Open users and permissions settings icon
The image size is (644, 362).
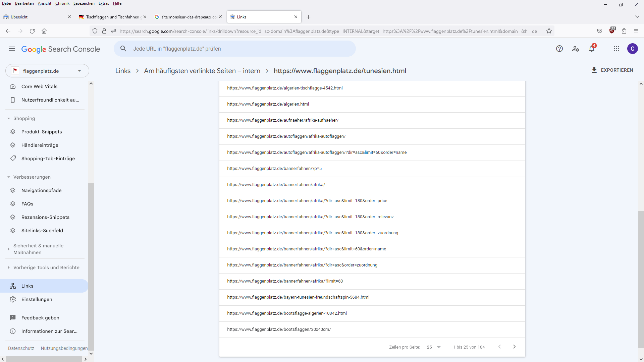[x=576, y=49]
